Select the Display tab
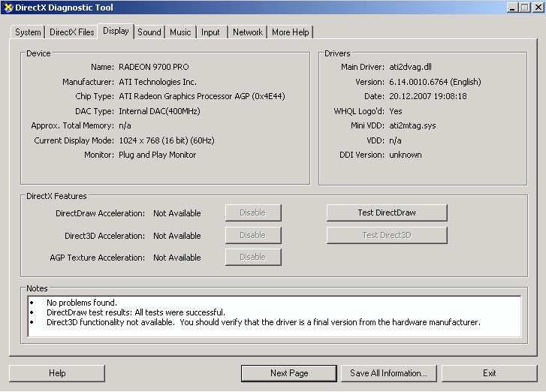 click(x=116, y=31)
